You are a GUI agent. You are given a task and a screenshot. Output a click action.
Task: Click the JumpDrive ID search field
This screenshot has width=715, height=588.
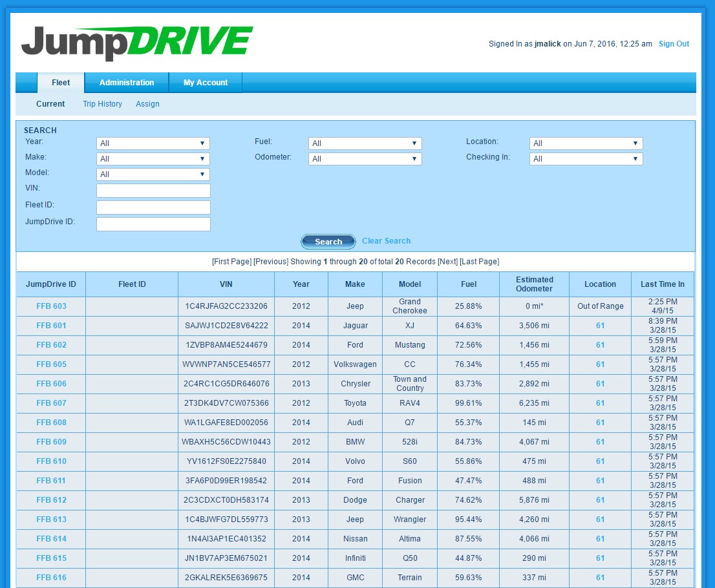[x=153, y=224]
